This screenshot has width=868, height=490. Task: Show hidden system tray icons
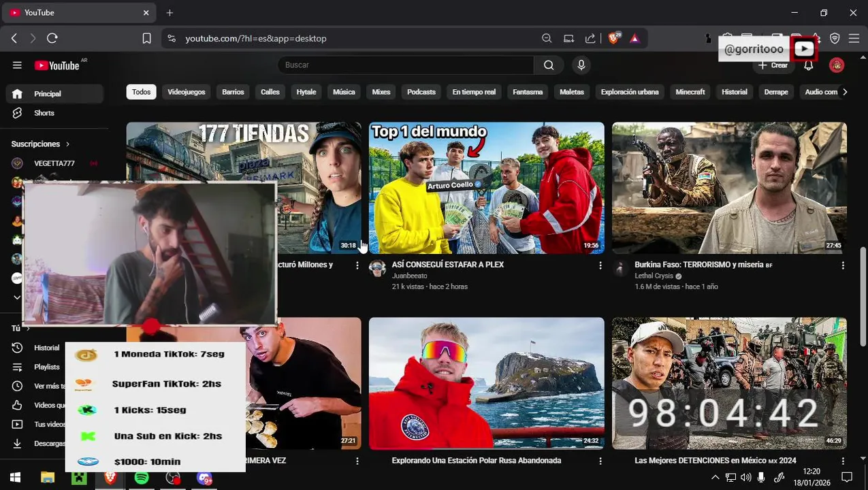coord(715,478)
